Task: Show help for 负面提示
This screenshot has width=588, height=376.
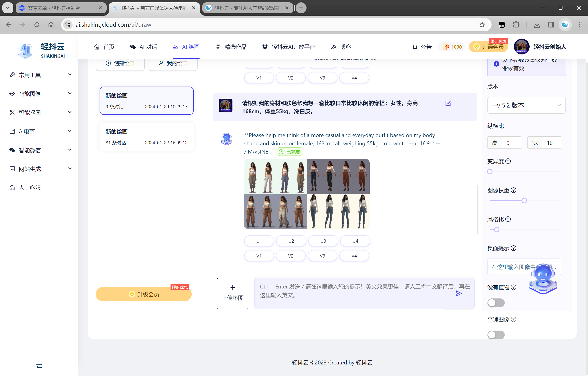Action: pos(514,248)
